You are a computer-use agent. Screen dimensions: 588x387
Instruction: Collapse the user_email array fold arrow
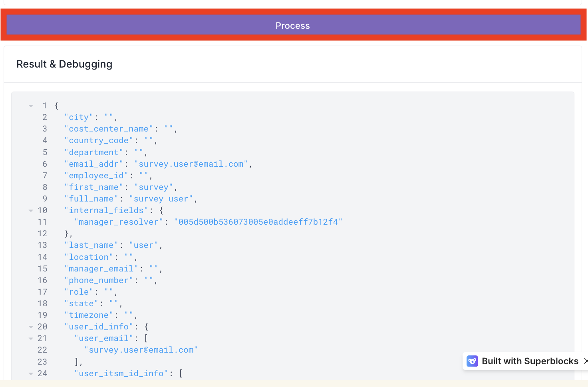click(x=31, y=339)
